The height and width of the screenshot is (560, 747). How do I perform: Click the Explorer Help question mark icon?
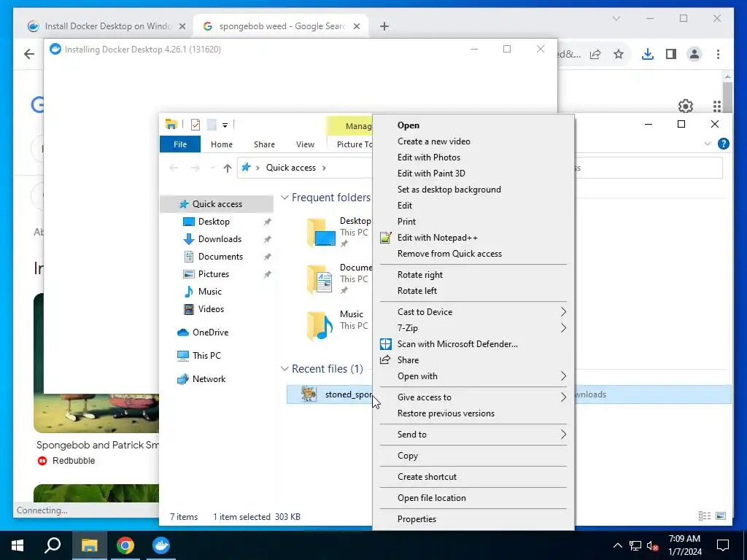[723, 144]
